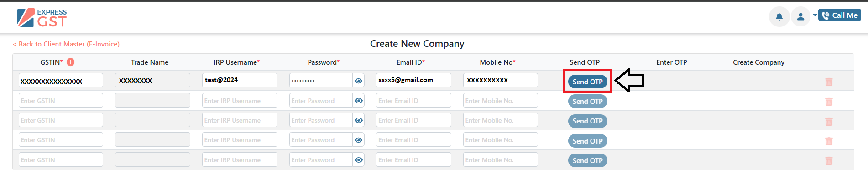Delete the first company row

(x=829, y=82)
